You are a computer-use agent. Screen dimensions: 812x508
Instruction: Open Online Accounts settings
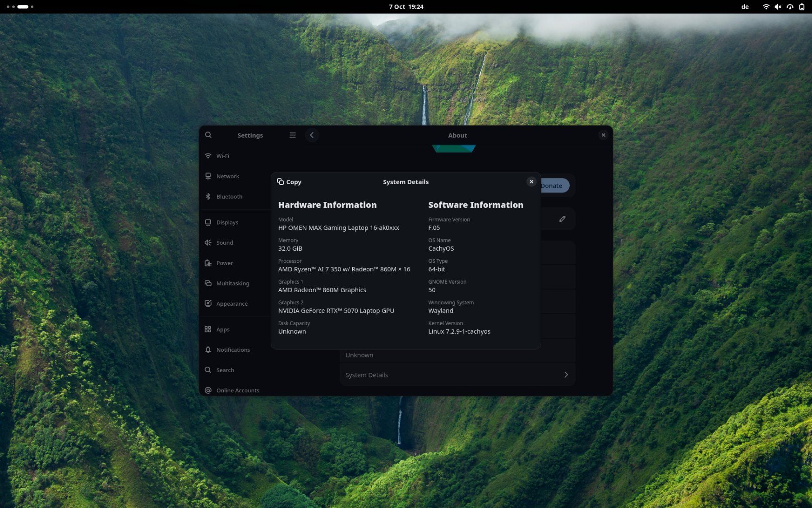235,390
